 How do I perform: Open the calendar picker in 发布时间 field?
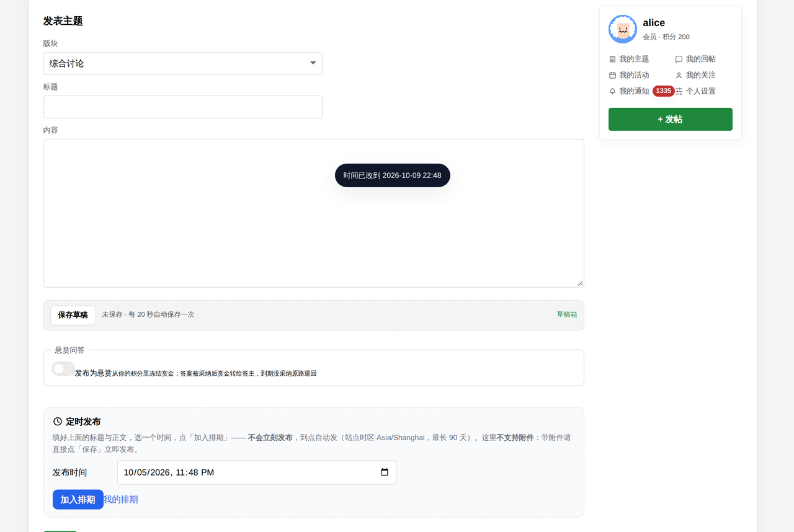[385, 472]
